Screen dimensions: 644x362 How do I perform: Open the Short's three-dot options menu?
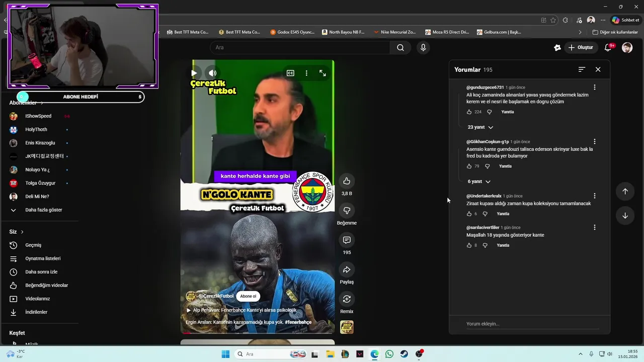(x=306, y=73)
